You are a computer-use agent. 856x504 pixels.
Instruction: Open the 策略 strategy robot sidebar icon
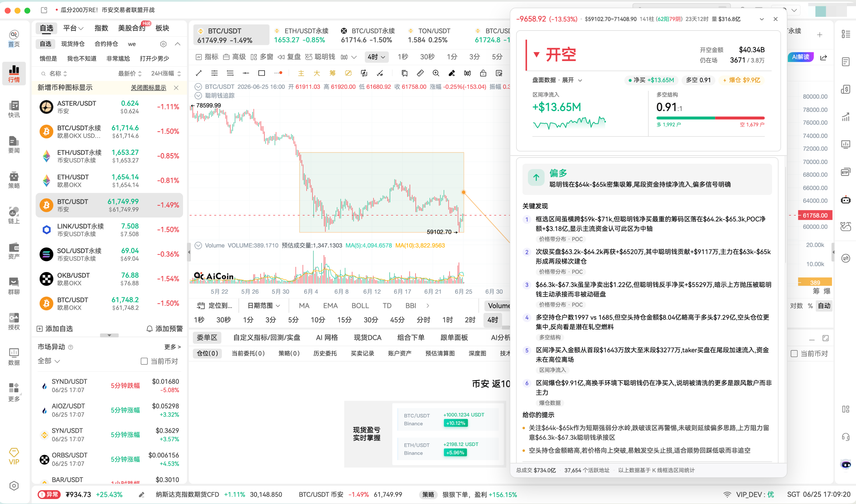[x=14, y=180]
